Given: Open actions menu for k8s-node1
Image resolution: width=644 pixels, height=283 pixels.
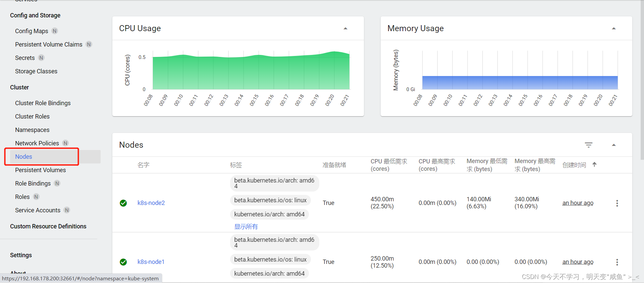Looking at the screenshot, I should click(617, 262).
